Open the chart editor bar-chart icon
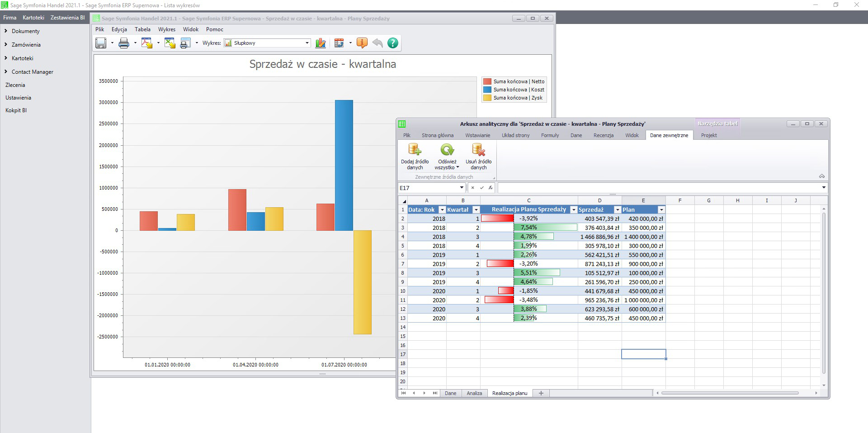Image resolution: width=868 pixels, height=433 pixels. click(321, 43)
